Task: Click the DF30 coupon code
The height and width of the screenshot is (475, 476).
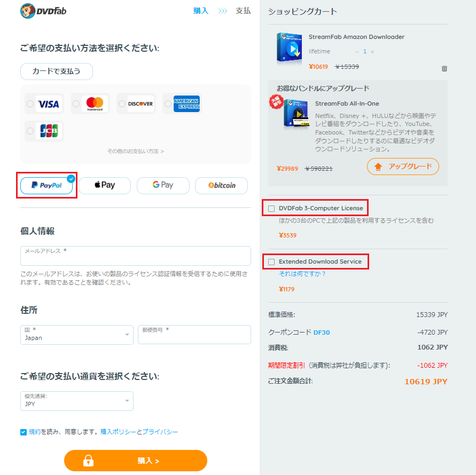Action: coord(322,332)
